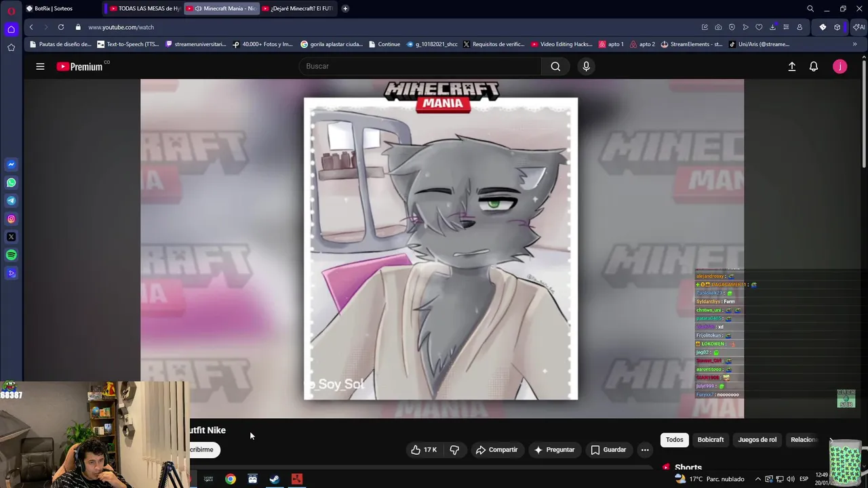Start voice search with microphone icon

coord(587,66)
